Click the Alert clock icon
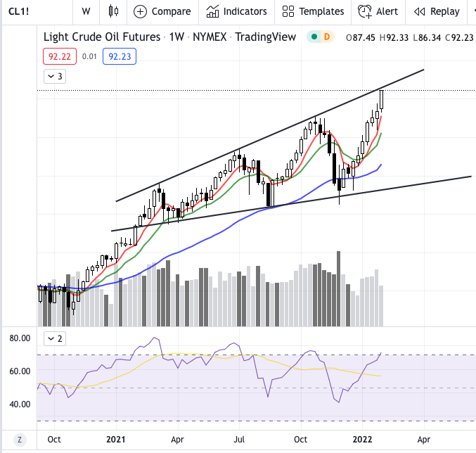Screen dimensions: 476x453 [364, 11]
